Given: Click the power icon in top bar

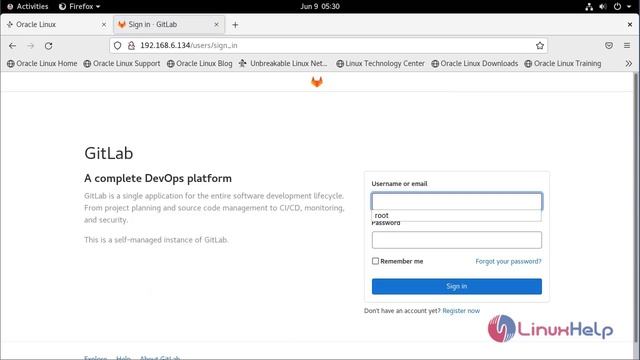Looking at the screenshot, I should click(x=617, y=7).
